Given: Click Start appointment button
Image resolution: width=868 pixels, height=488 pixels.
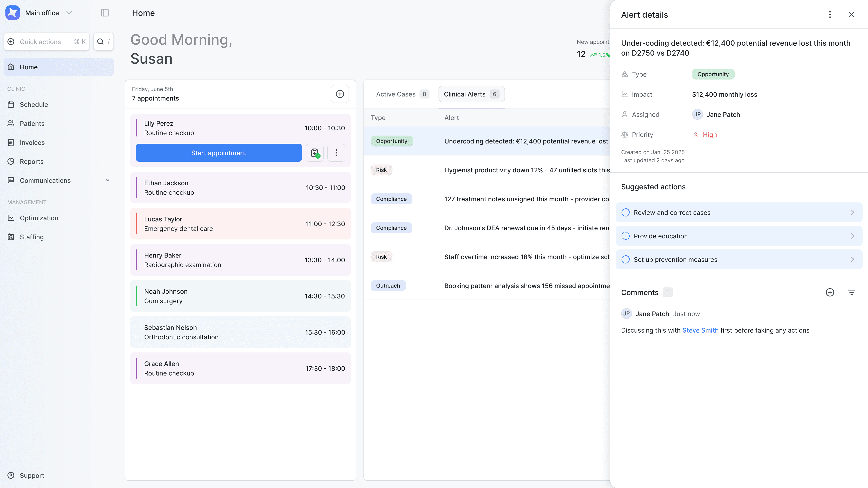Looking at the screenshot, I should 218,153.
